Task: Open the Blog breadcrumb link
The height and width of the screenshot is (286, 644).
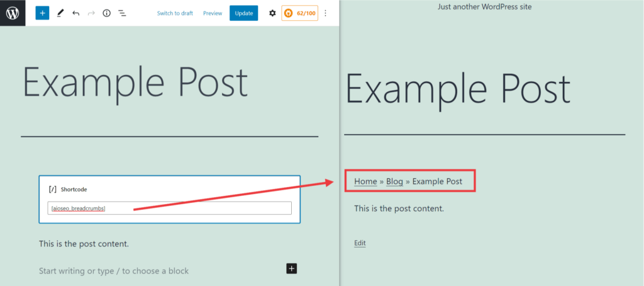Action: pyautogui.click(x=394, y=181)
